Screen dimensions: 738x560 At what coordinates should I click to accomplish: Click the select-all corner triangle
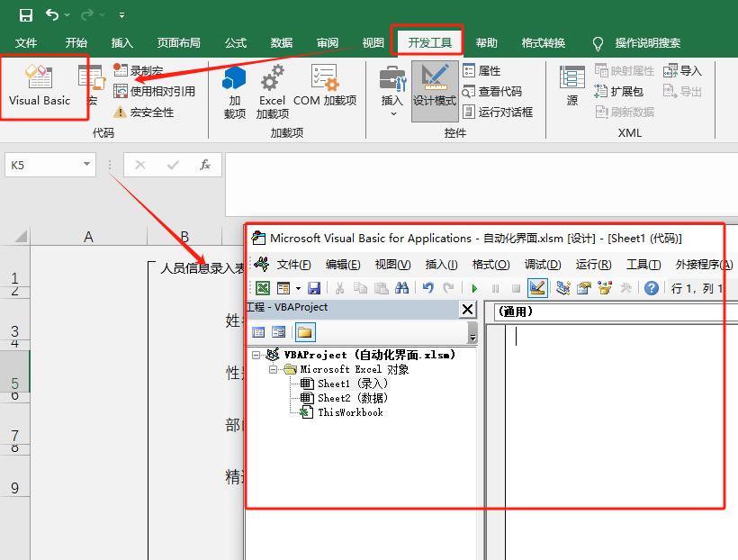tap(20, 236)
